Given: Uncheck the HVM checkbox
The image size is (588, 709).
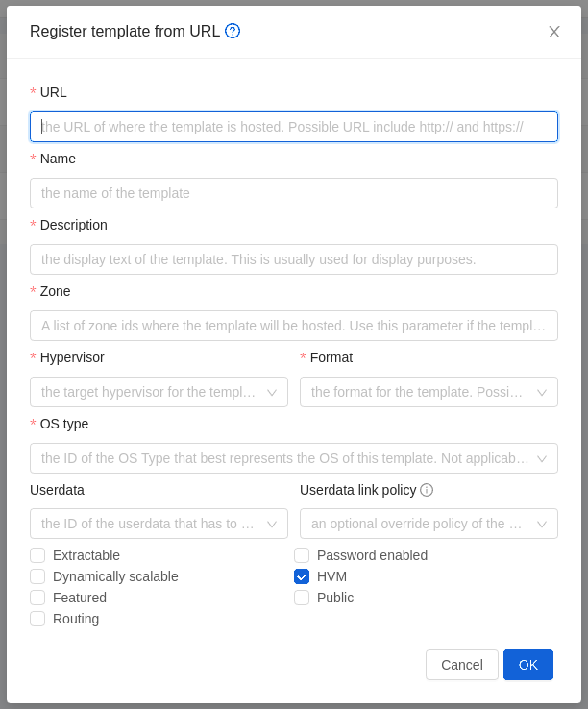Looking at the screenshot, I should point(302,576).
